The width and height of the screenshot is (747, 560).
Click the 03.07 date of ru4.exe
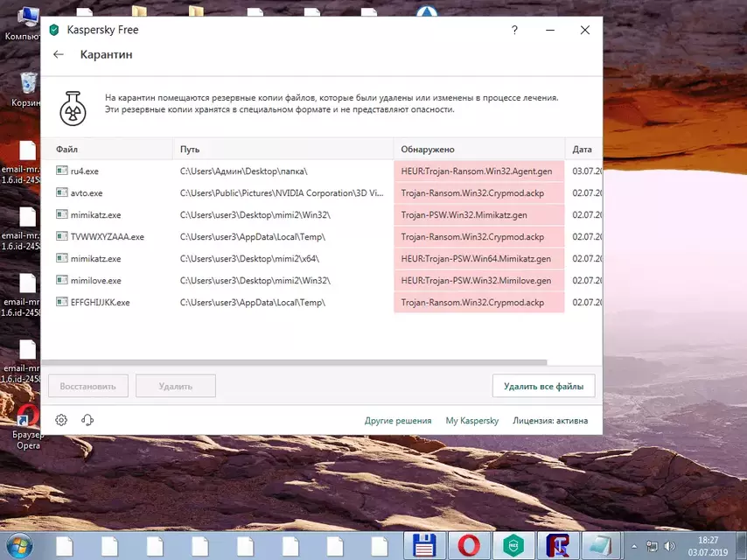587,171
